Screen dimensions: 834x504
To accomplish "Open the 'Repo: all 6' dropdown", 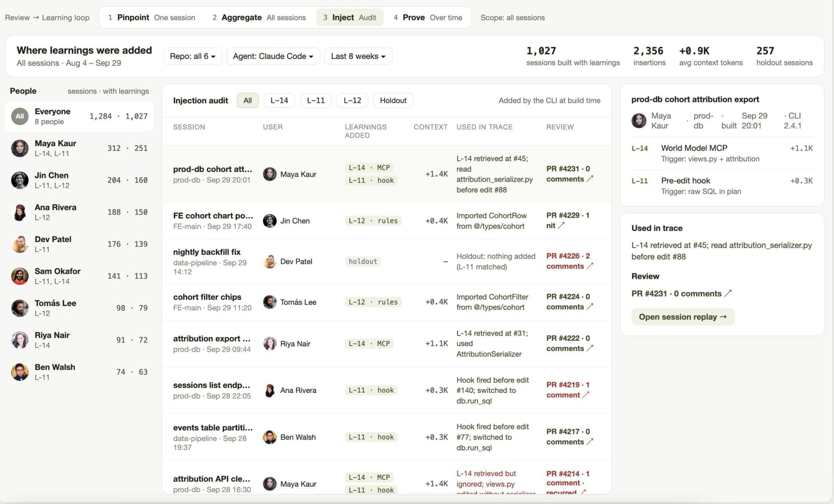I will tap(192, 56).
